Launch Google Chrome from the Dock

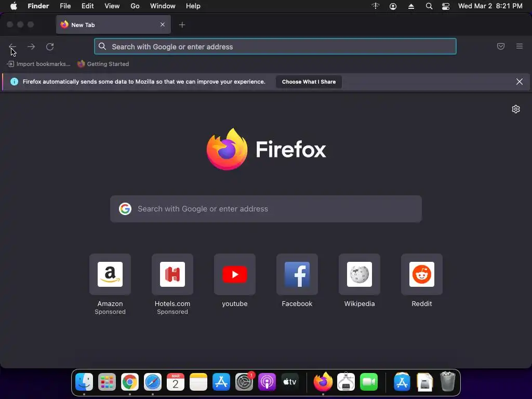[x=130, y=382]
